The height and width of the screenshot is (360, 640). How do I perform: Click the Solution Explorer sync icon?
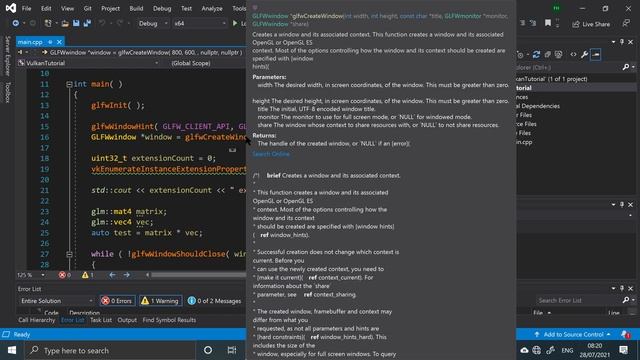536,54
